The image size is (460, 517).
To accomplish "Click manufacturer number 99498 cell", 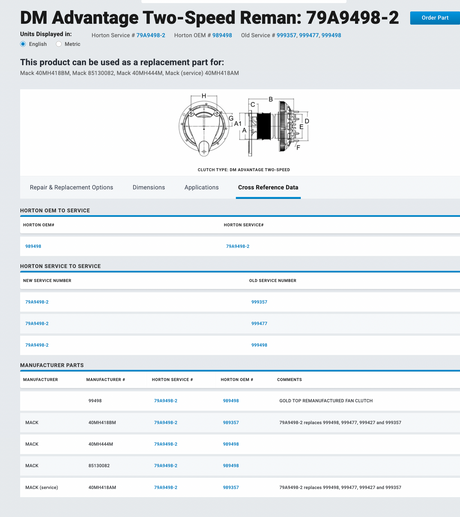I will [95, 401].
